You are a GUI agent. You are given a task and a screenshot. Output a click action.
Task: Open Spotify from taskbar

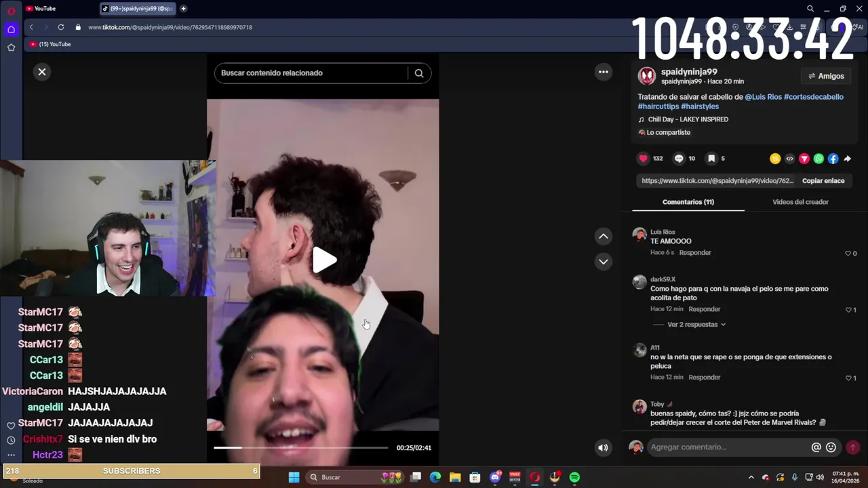pyautogui.click(x=574, y=477)
